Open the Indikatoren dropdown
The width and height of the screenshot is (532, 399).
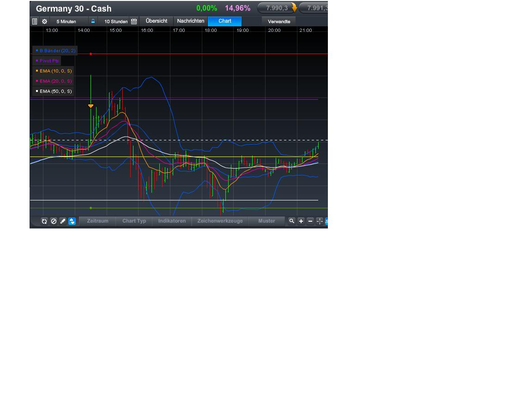(172, 221)
